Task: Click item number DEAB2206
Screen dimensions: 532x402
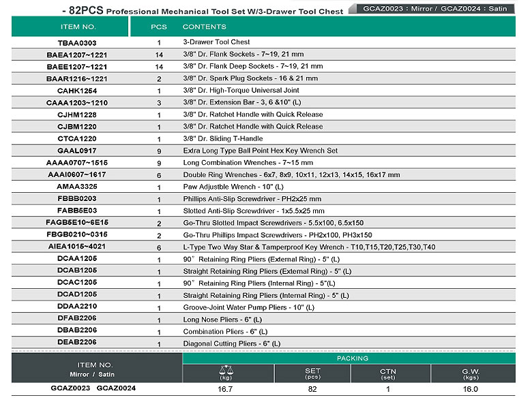Action: 77,342
